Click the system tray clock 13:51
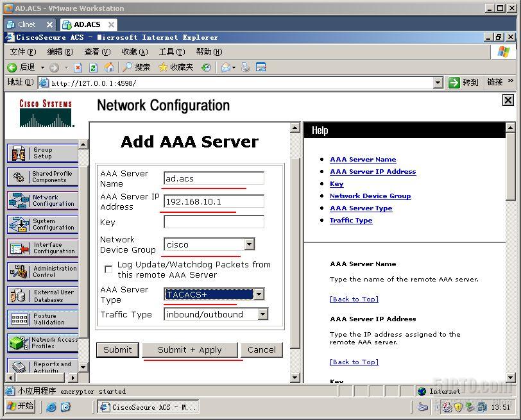Image resolution: width=521 pixels, height=420 pixels. 500,407
